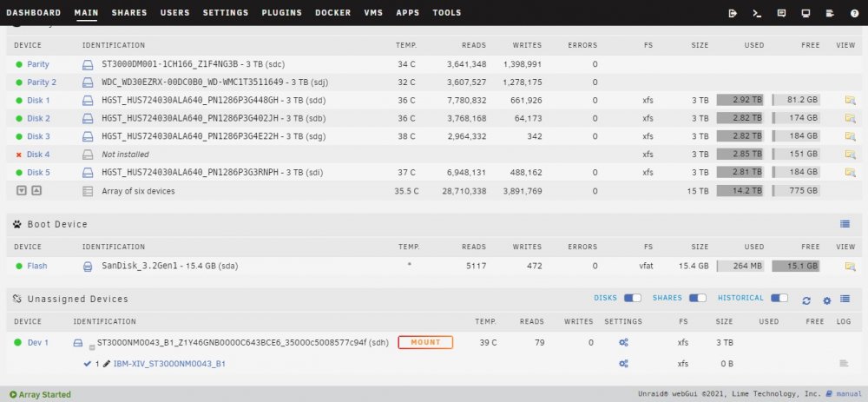Click Unassigned Devices list view icon

coord(845,299)
